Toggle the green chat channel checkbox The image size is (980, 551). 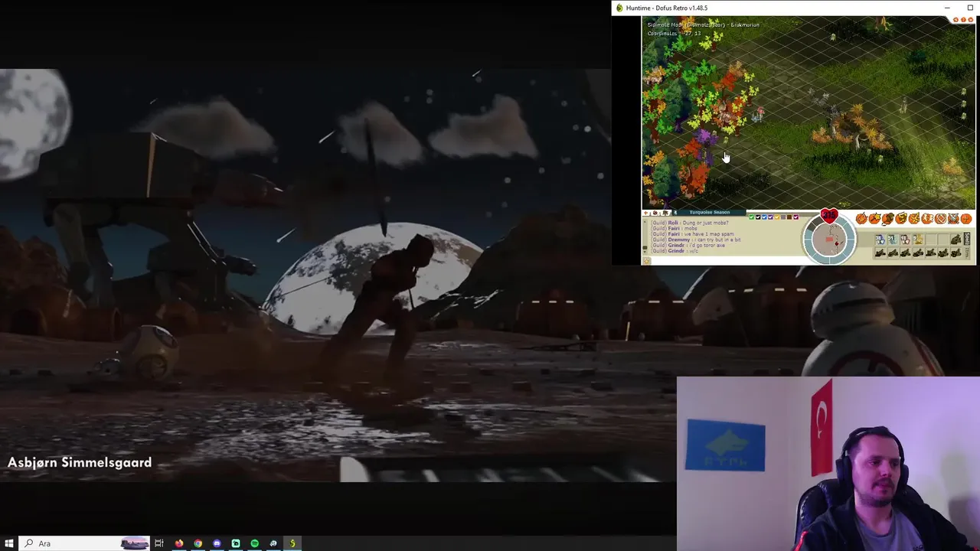[x=752, y=217]
